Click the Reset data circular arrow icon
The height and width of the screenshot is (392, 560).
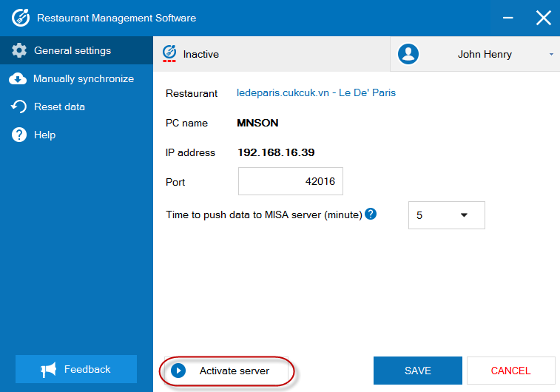(19, 107)
